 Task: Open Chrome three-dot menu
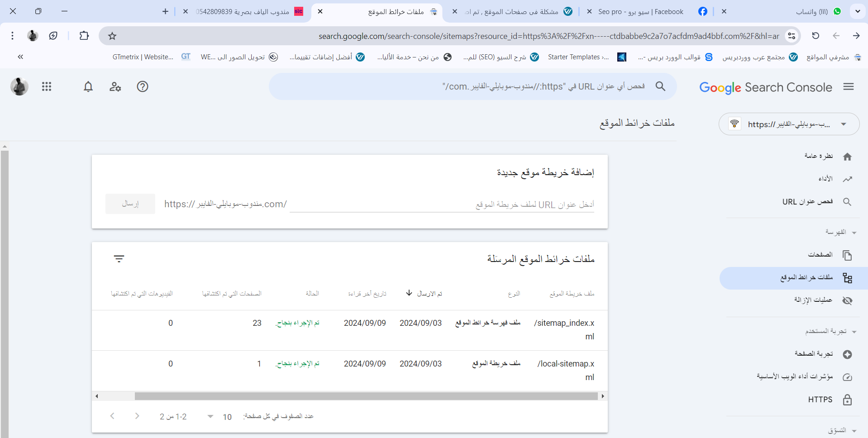click(13, 36)
